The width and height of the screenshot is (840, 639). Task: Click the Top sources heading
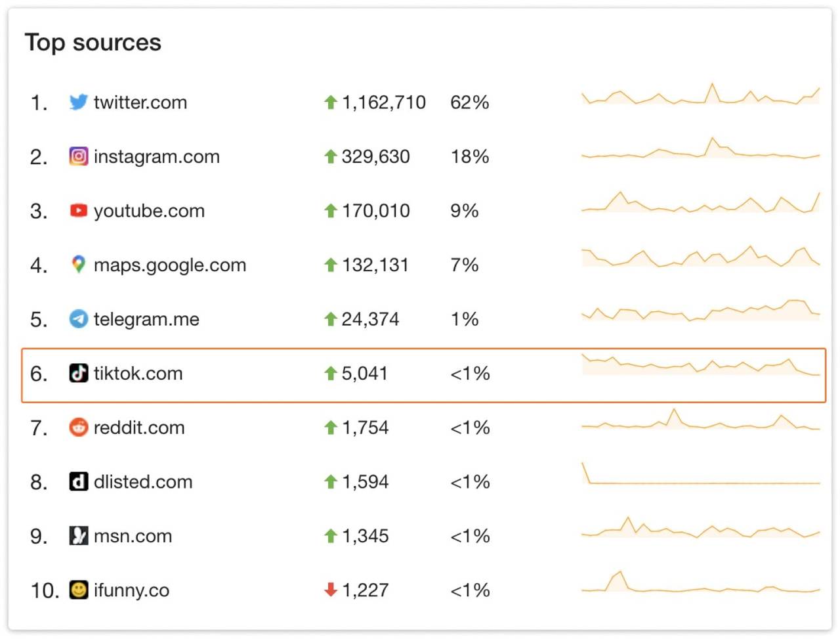pyautogui.click(x=93, y=42)
